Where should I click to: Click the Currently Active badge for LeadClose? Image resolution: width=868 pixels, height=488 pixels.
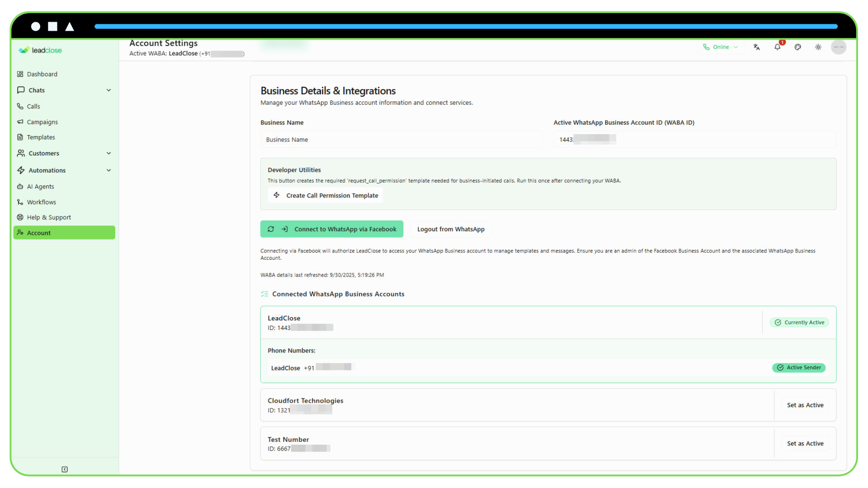(x=799, y=323)
